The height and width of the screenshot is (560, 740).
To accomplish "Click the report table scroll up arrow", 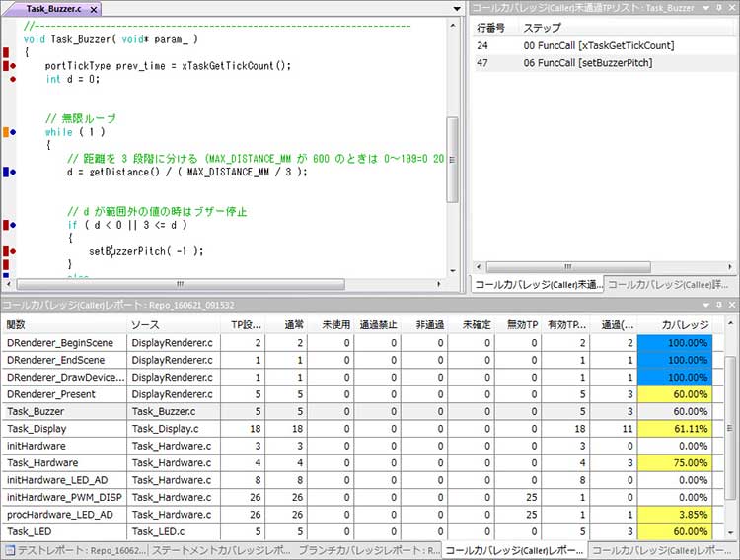I will pos(730,323).
